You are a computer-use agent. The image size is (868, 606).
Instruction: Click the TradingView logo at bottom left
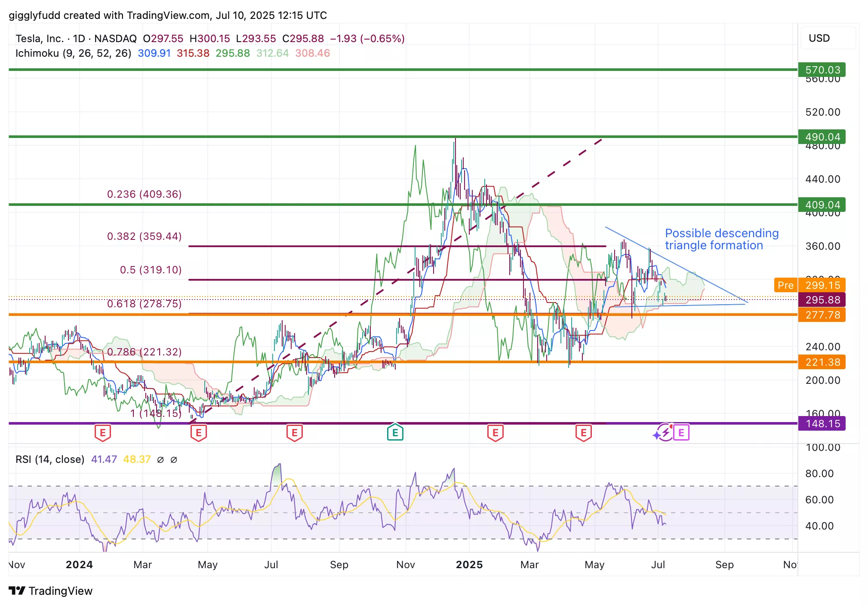coord(51,591)
